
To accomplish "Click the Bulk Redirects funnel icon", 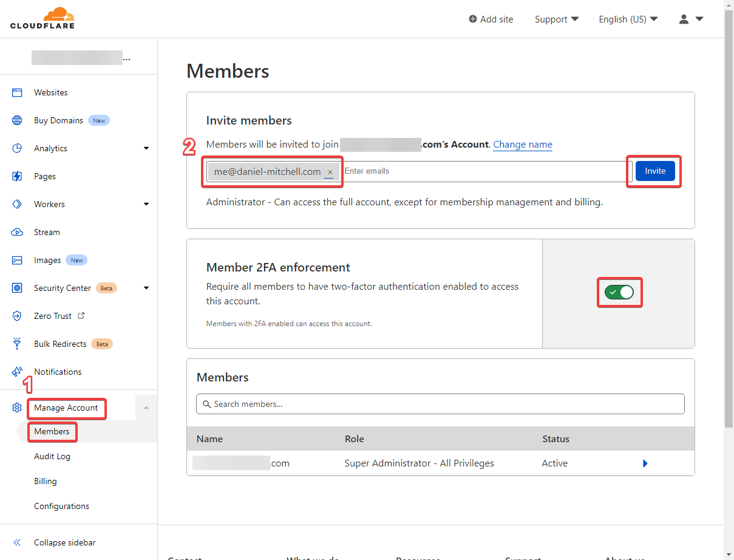I will tap(17, 344).
